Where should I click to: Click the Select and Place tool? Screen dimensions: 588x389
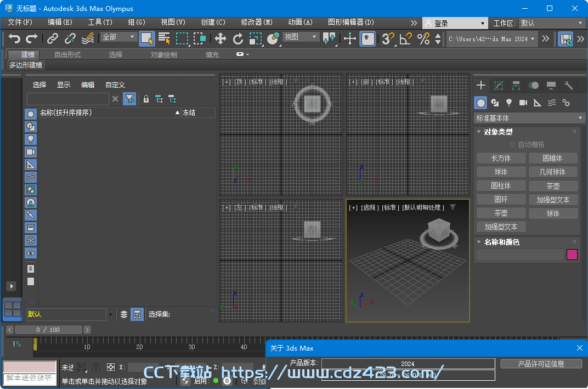tap(273, 38)
